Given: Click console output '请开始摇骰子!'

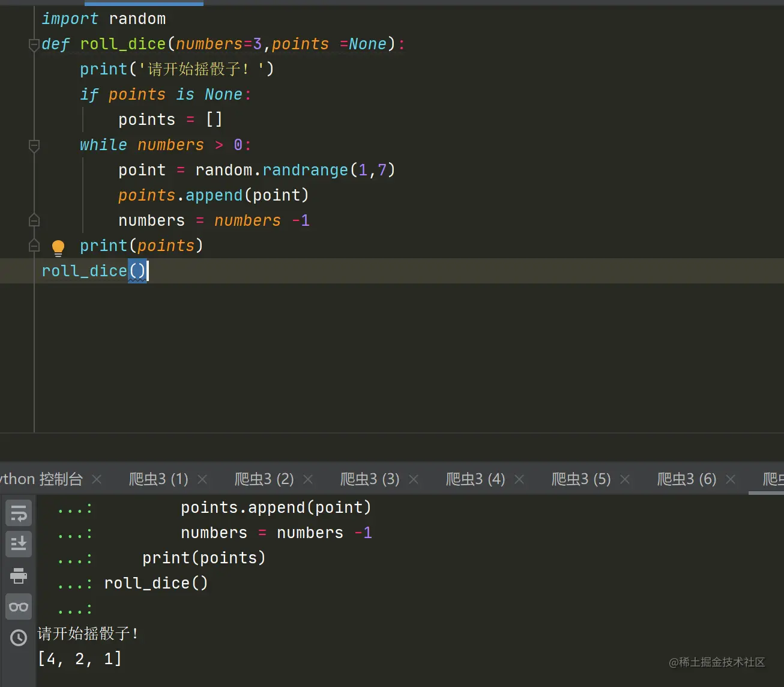Looking at the screenshot, I should (x=88, y=634).
